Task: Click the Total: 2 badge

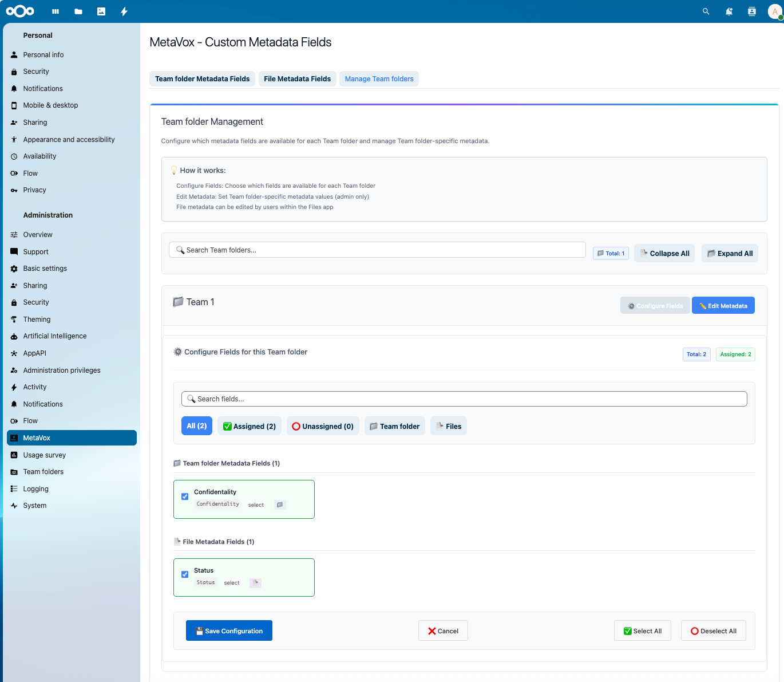Action: [696, 354]
